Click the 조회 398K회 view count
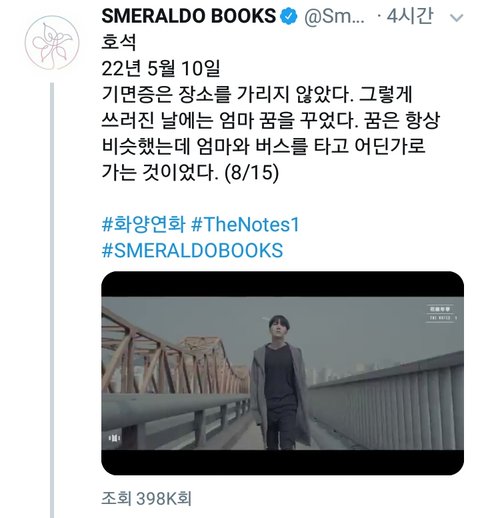Image resolution: width=480 pixels, height=518 pixels. pyautogui.click(x=146, y=499)
